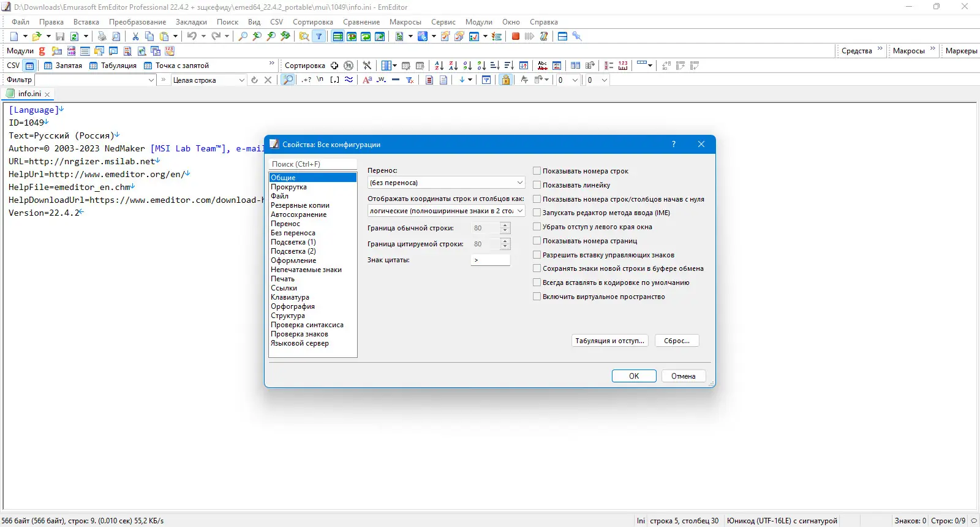Click the refresh filter icon
This screenshot has width=980, height=527.
[x=254, y=80]
